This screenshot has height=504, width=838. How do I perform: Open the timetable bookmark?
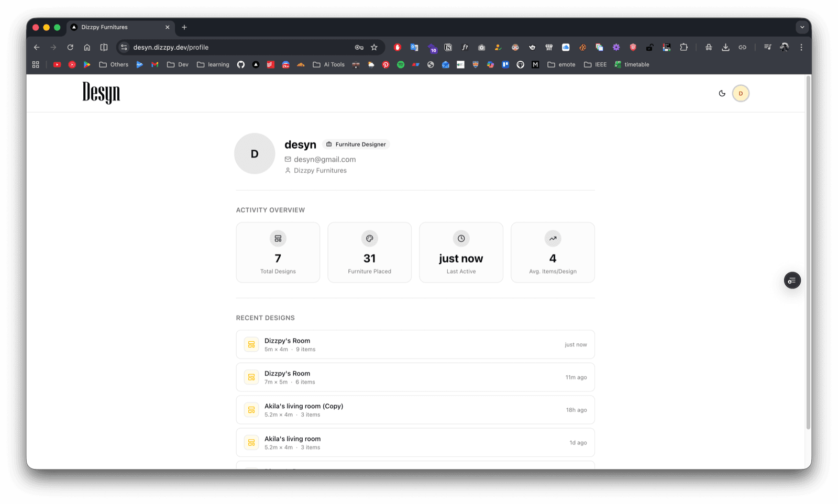point(632,64)
